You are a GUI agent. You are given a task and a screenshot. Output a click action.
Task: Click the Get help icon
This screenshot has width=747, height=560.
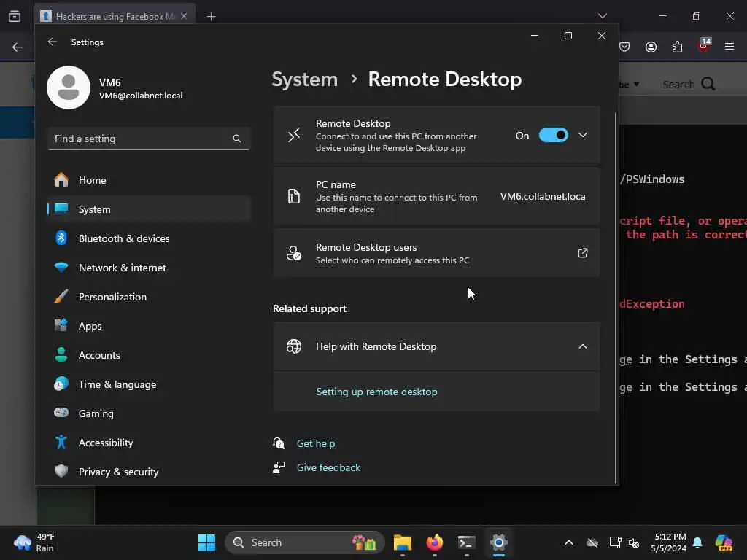pyautogui.click(x=279, y=443)
